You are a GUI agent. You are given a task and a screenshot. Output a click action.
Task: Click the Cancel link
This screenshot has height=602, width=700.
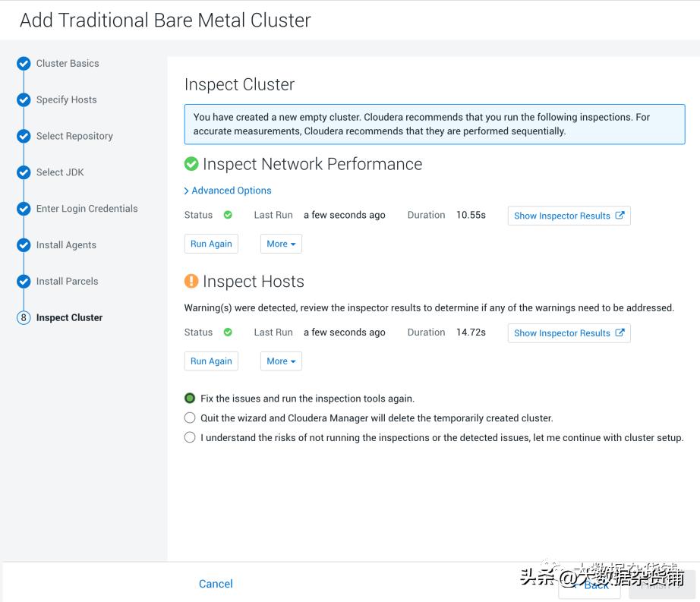216,584
